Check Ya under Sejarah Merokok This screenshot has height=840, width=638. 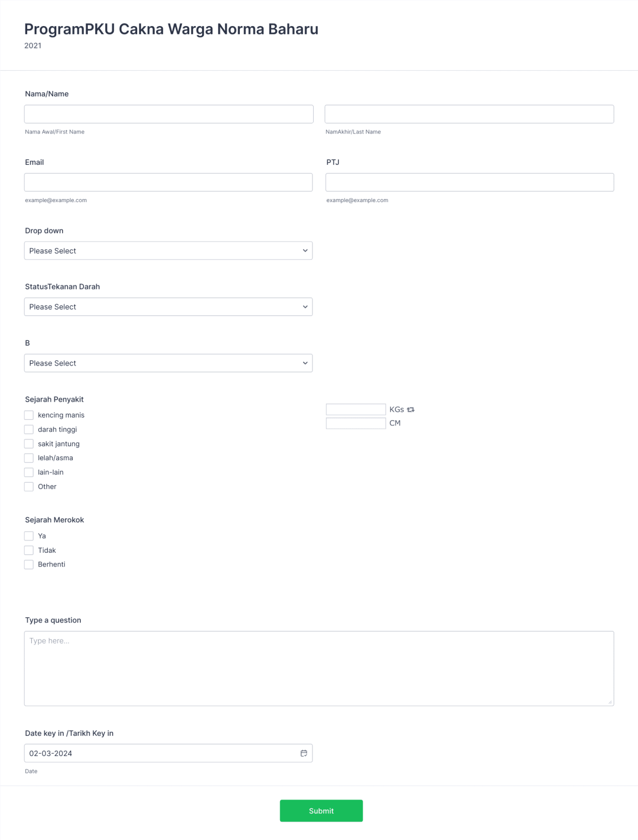(29, 536)
